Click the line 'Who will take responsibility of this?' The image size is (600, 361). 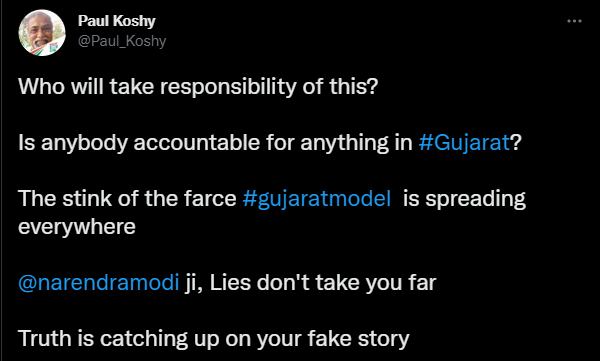[x=198, y=87]
